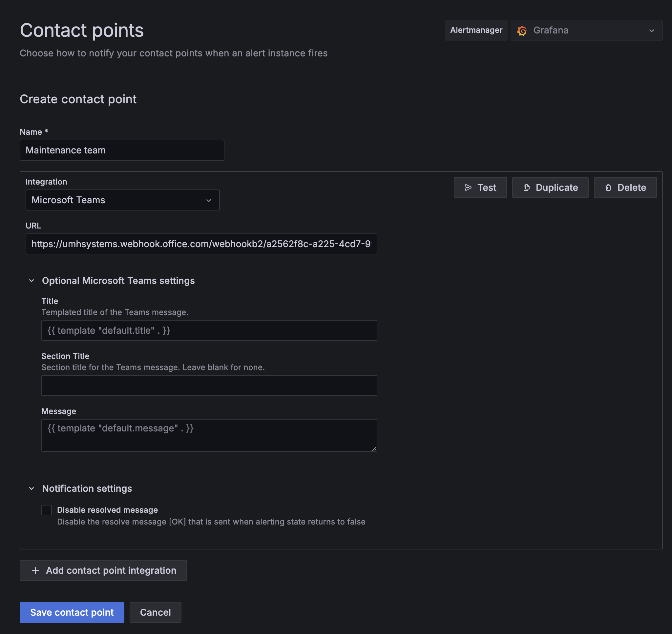Click the Title template input field
This screenshot has height=634, width=672.
coord(209,330)
